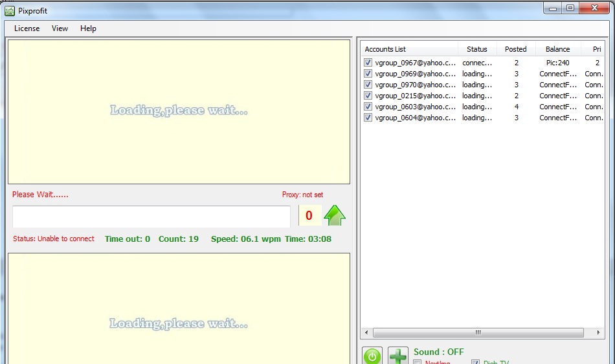Open the License menu
The height and width of the screenshot is (364, 615).
27,28
